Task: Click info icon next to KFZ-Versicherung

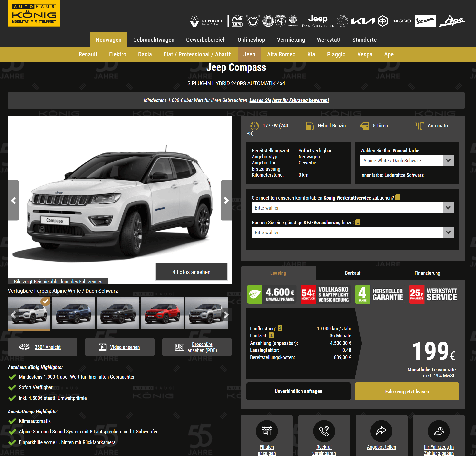Action: 358,222
